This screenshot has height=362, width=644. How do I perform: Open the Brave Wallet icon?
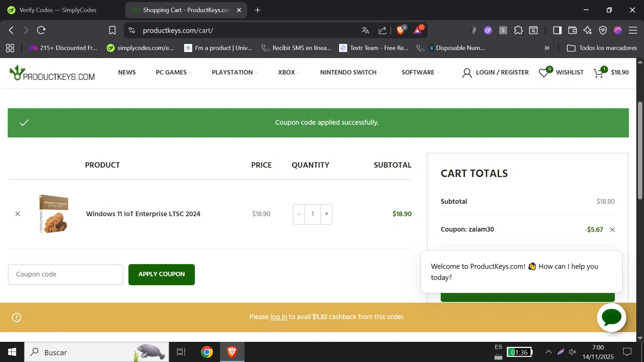572,30
